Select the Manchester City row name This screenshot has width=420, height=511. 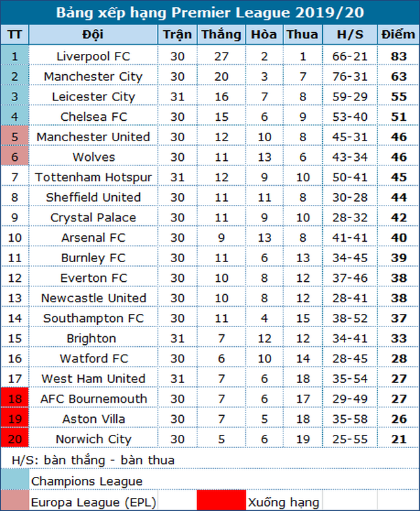93,77
